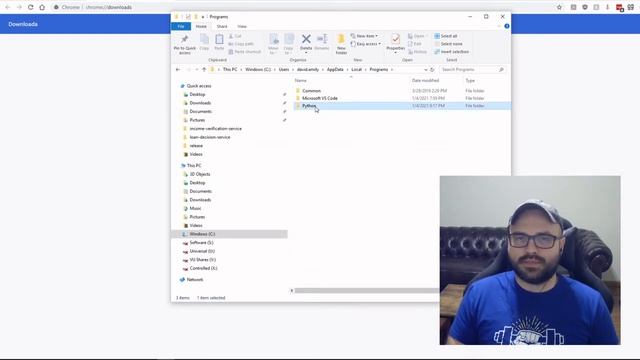Click the Chrome home button
Image resolution: width=640 pixels, height=360 pixels.
[x=42, y=7]
